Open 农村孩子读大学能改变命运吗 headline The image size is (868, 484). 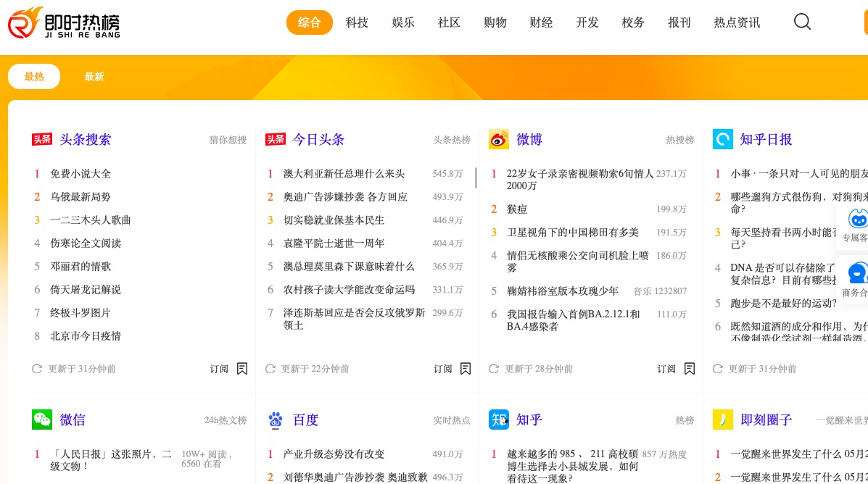(349, 290)
